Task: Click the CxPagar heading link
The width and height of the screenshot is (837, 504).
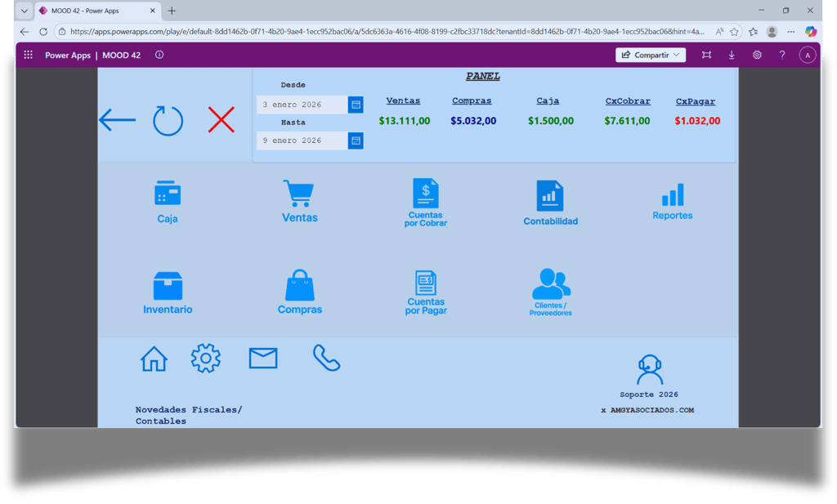Action: pyautogui.click(x=695, y=101)
